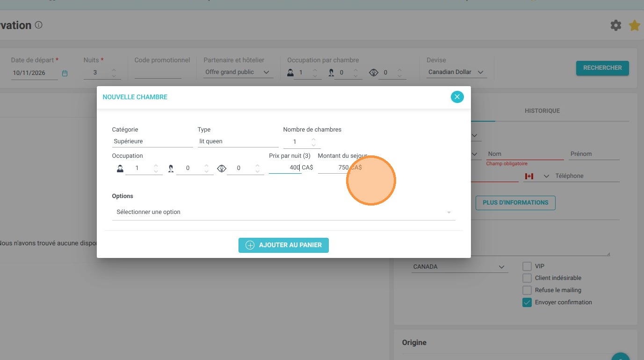Click the adult icon in Occupation par chambre
The image size is (644, 360).
(x=290, y=73)
